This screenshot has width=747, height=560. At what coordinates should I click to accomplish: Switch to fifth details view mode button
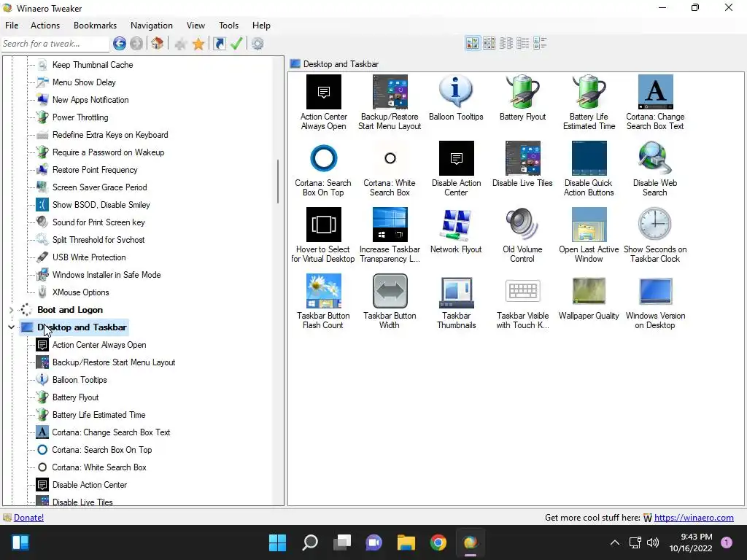540,43
